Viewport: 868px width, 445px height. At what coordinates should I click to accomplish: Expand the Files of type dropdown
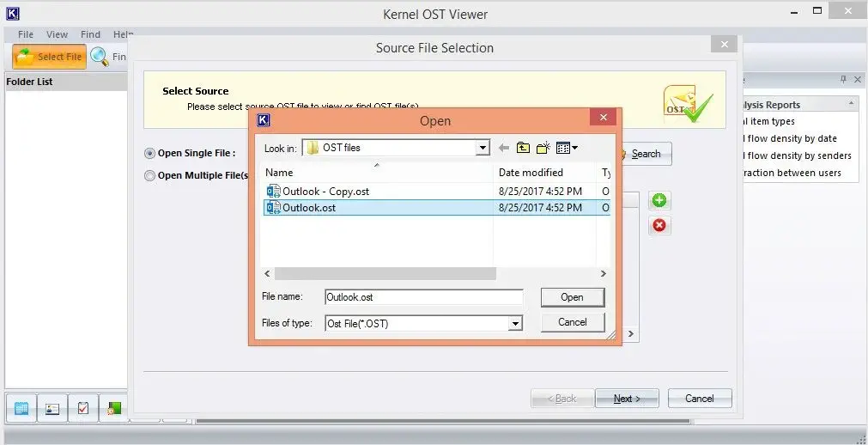pos(515,324)
